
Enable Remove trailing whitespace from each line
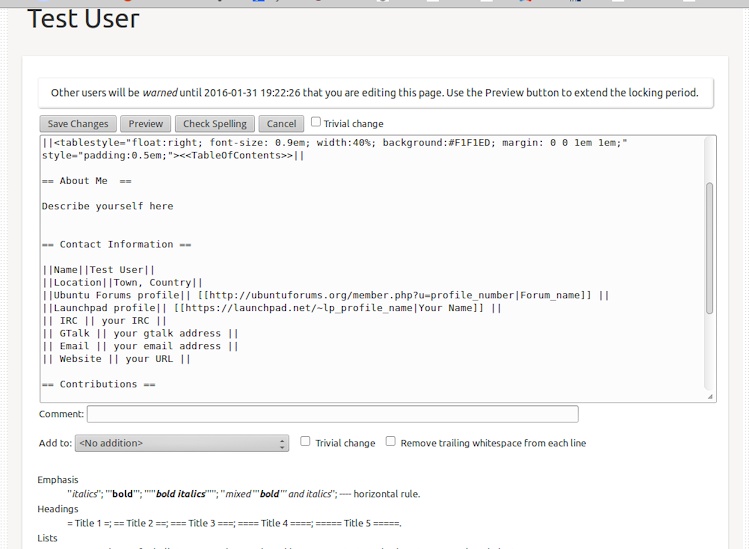tap(391, 442)
